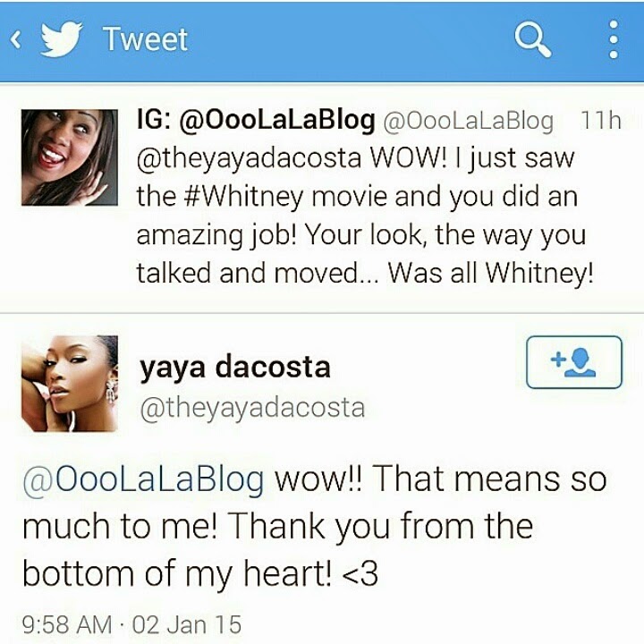644x644 pixels.
Task: Select the original tweet text about Whitney movie
Action: (x=365, y=216)
